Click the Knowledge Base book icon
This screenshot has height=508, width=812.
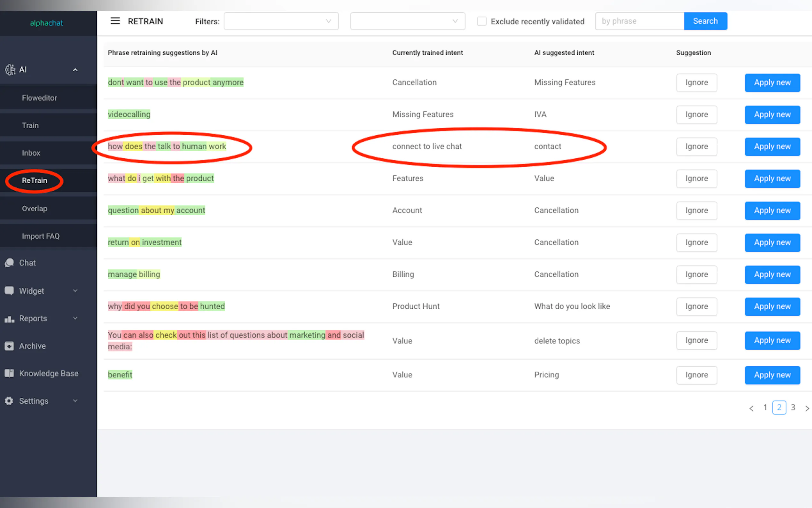coord(9,373)
